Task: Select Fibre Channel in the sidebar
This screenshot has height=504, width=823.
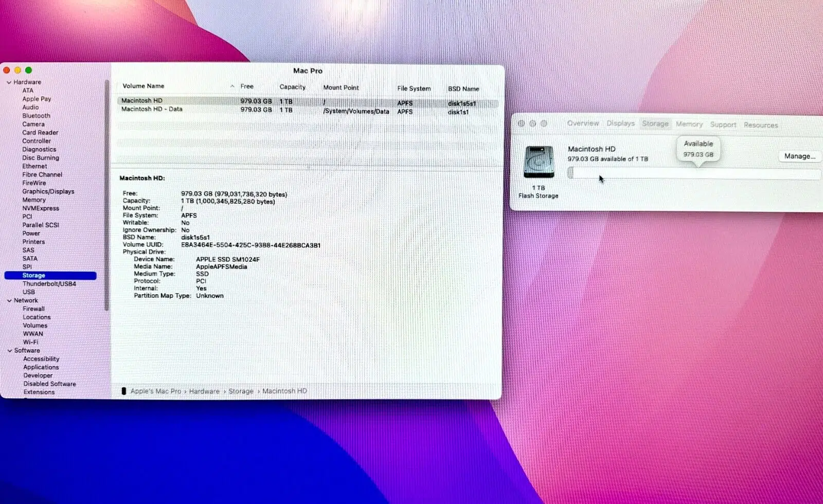Action: 42,175
